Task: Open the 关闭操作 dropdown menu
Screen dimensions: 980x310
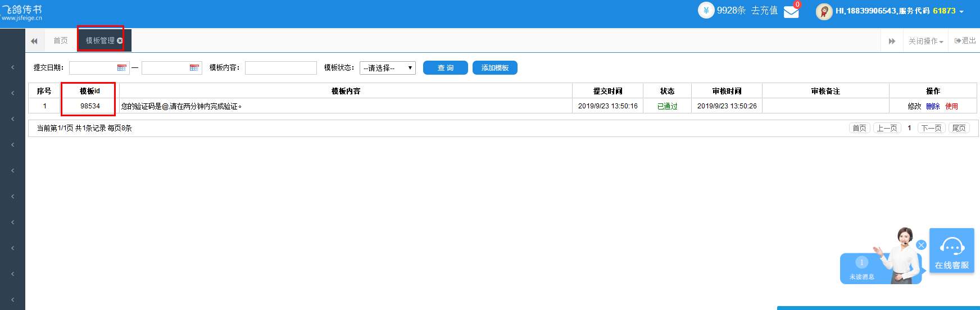Action: pyautogui.click(x=925, y=41)
